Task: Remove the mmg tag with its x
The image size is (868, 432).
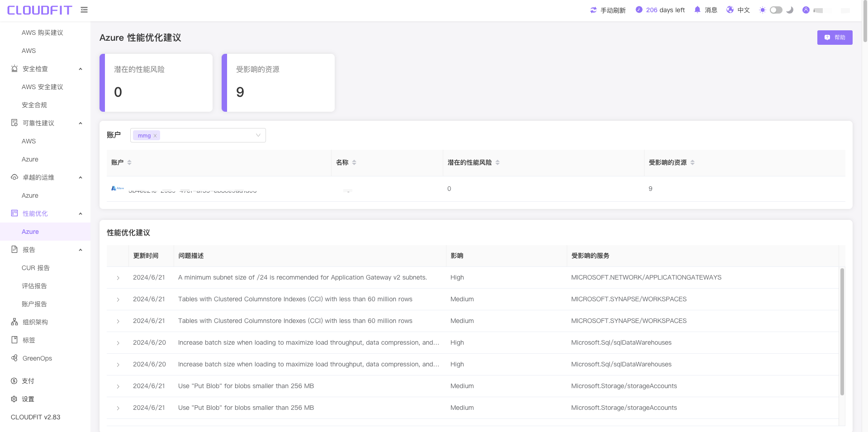Action: (155, 136)
